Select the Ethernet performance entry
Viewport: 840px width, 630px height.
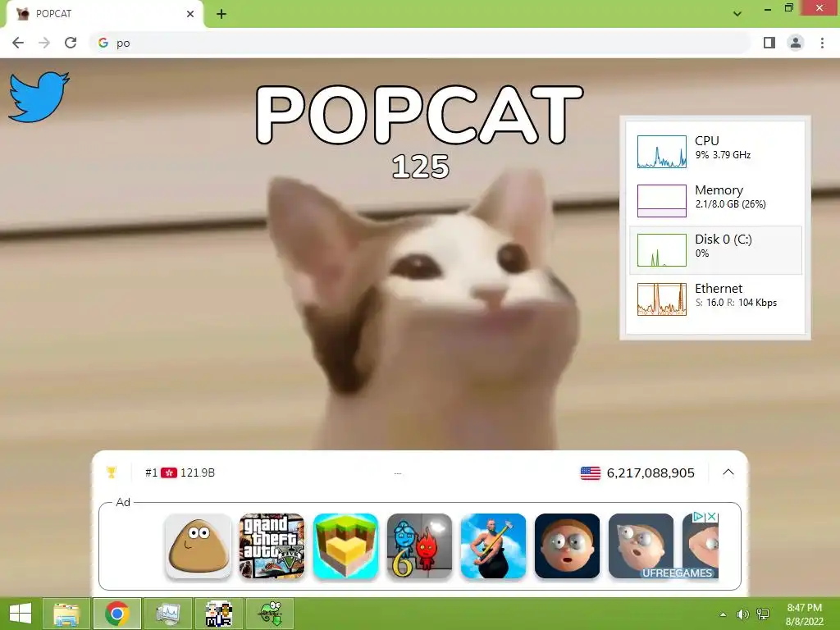coord(715,299)
